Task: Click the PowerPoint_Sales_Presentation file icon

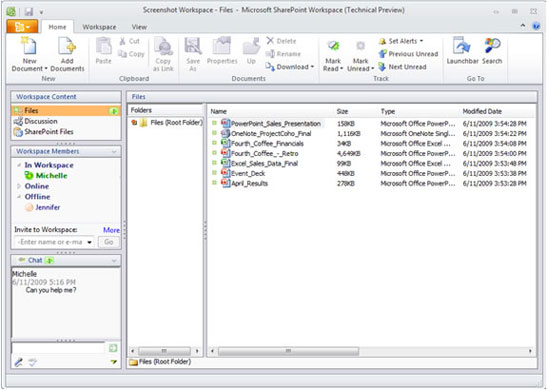Action: click(225, 123)
